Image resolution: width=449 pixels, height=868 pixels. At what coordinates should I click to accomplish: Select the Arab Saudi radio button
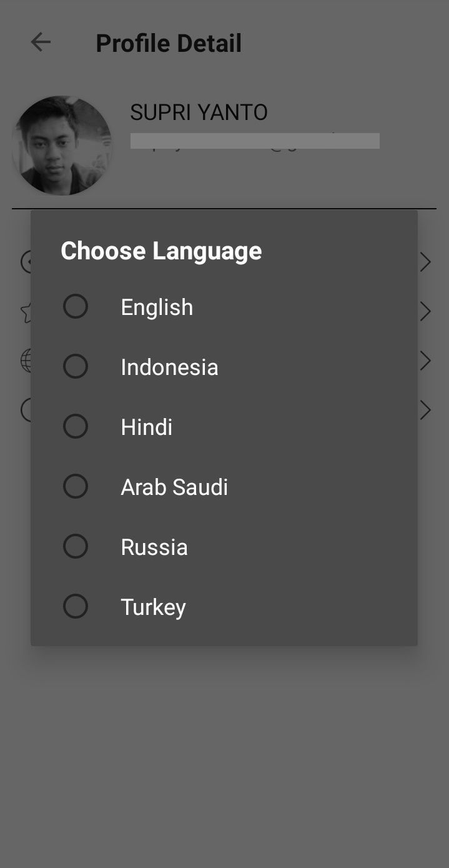click(76, 487)
